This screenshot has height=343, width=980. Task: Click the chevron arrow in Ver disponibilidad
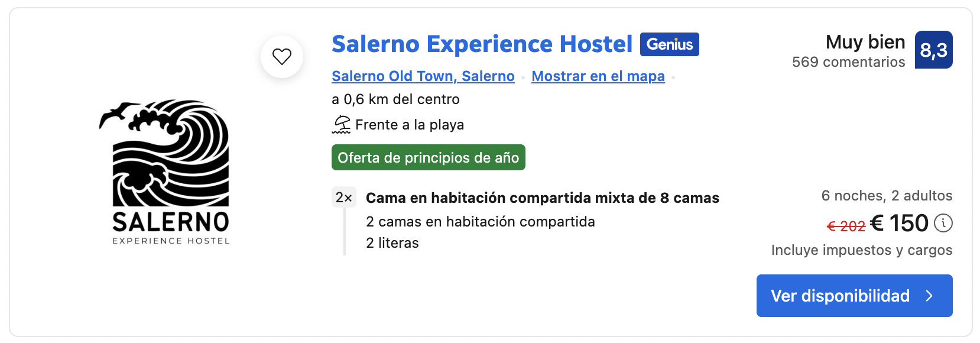[929, 296]
